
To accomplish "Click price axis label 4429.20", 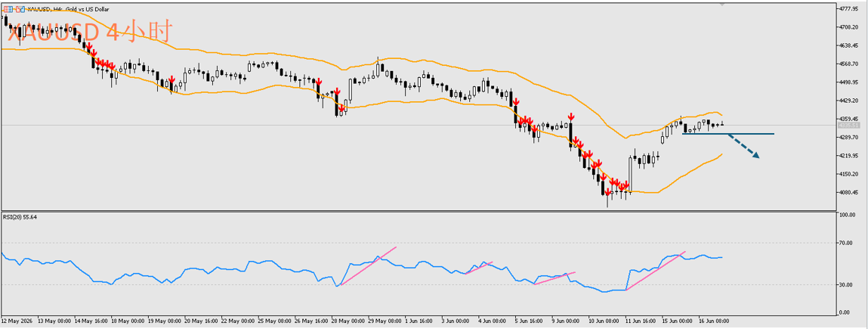I will tap(848, 101).
